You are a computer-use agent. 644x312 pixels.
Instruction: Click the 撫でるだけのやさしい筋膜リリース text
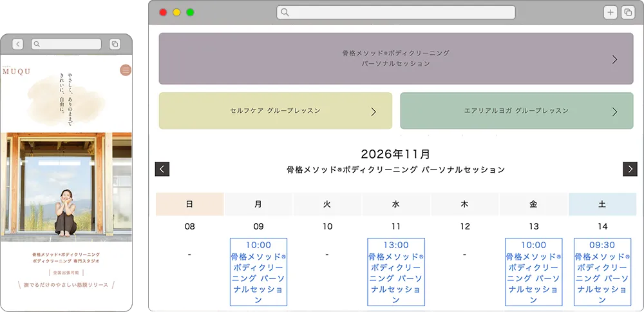(66, 285)
